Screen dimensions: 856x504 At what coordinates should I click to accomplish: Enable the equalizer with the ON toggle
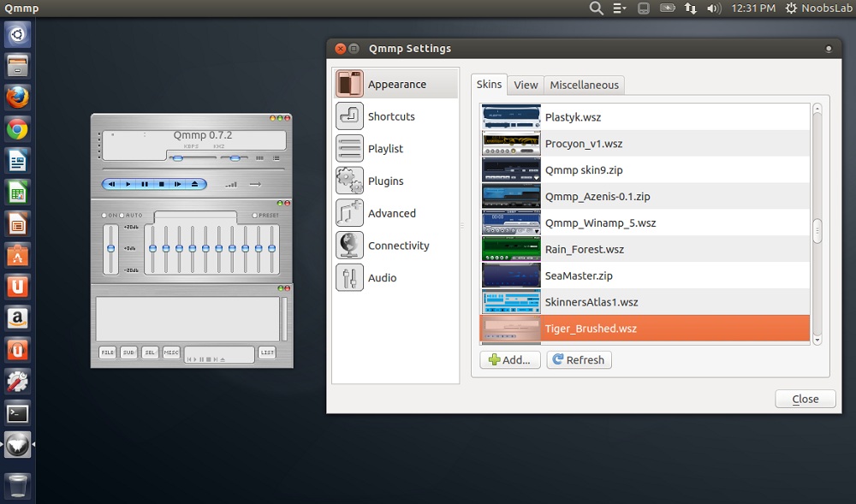(x=104, y=215)
